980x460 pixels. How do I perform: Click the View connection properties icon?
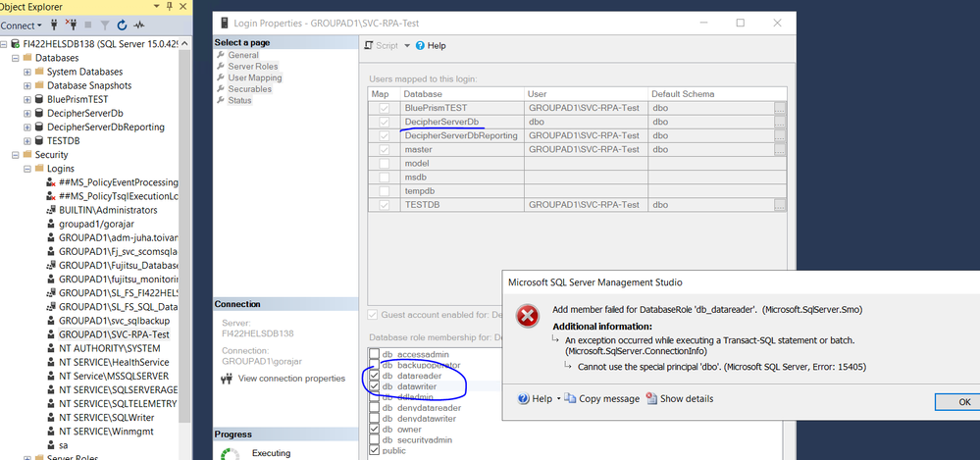228,379
